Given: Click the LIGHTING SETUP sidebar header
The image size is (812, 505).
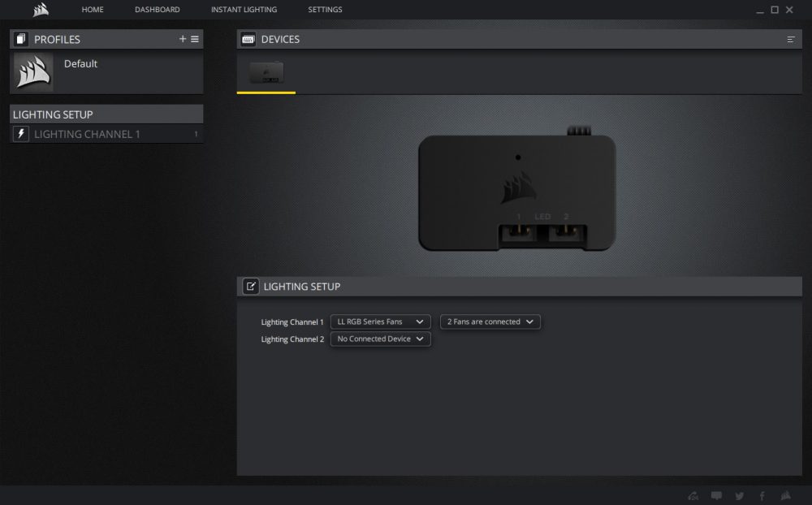Looking at the screenshot, I should (106, 114).
